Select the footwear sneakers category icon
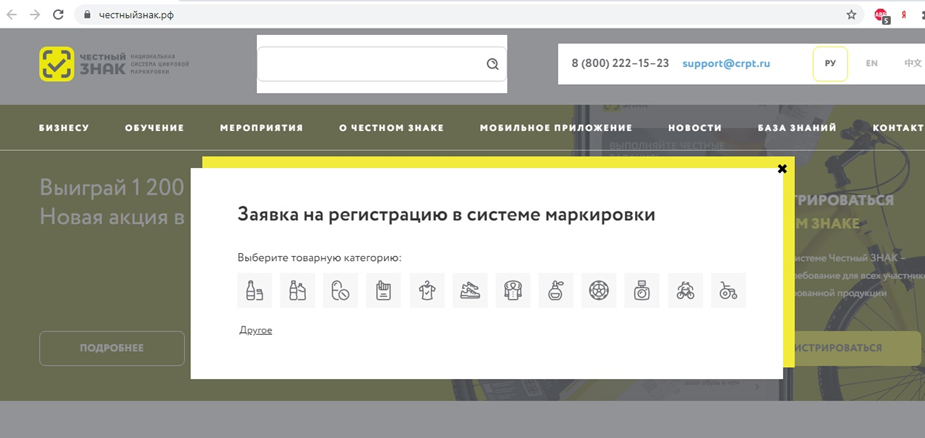The image size is (925, 438). click(x=470, y=290)
